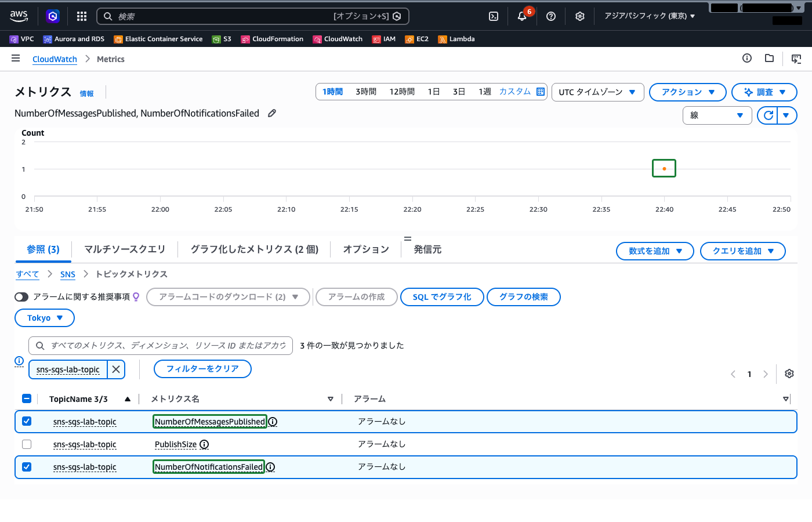This screenshot has height=522, width=812.
Task: Show info for NumberOfNotificationsFailed metric
Action: pyautogui.click(x=270, y=467)
